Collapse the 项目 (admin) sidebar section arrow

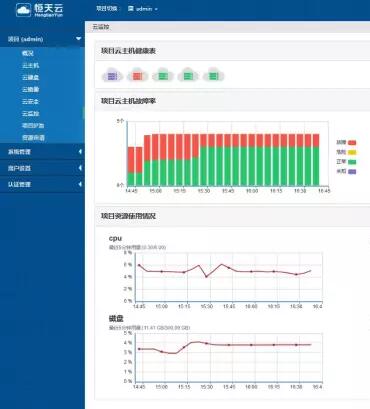(78, 39)
